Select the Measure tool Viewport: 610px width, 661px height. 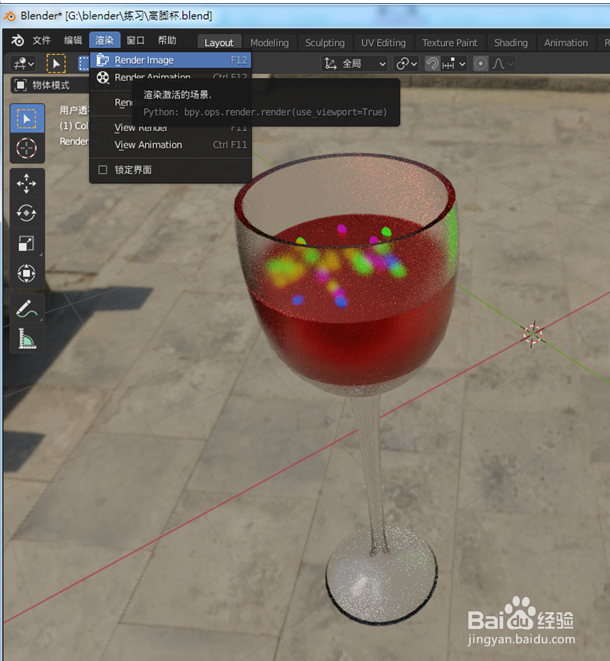(x=27, y=339)
